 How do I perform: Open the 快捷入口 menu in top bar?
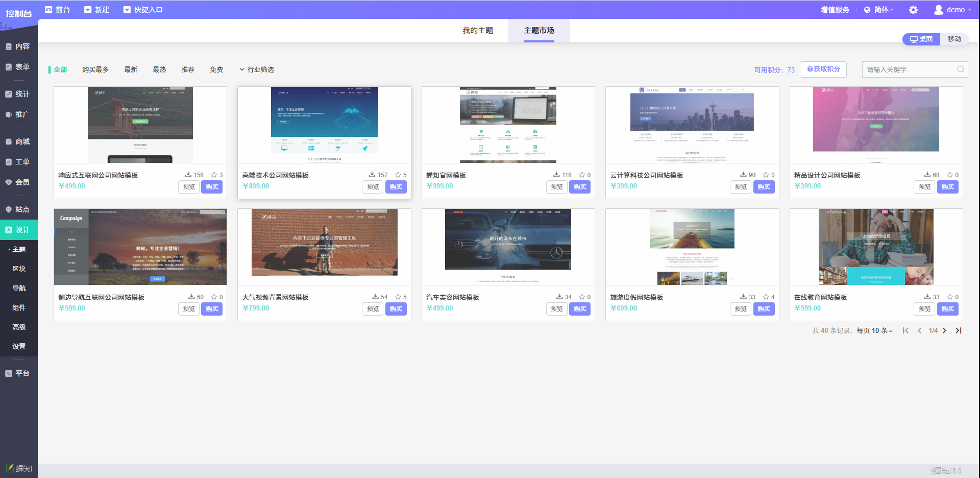(143, 10)
